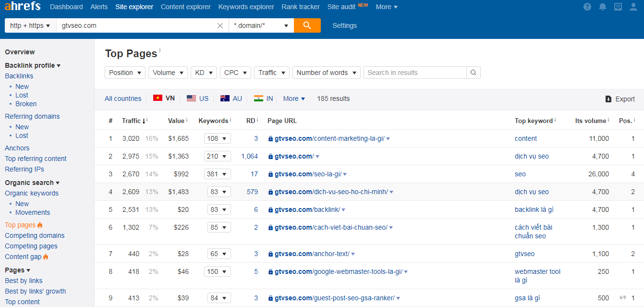Focus the Search in results field
The width and height of the screenshot is (644, 307).
click(415, 73)
